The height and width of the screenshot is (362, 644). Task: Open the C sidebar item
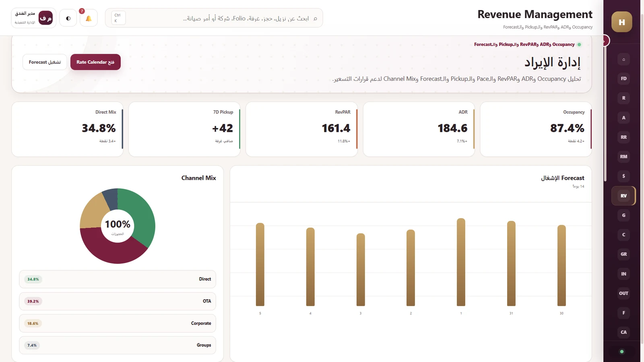623,234
